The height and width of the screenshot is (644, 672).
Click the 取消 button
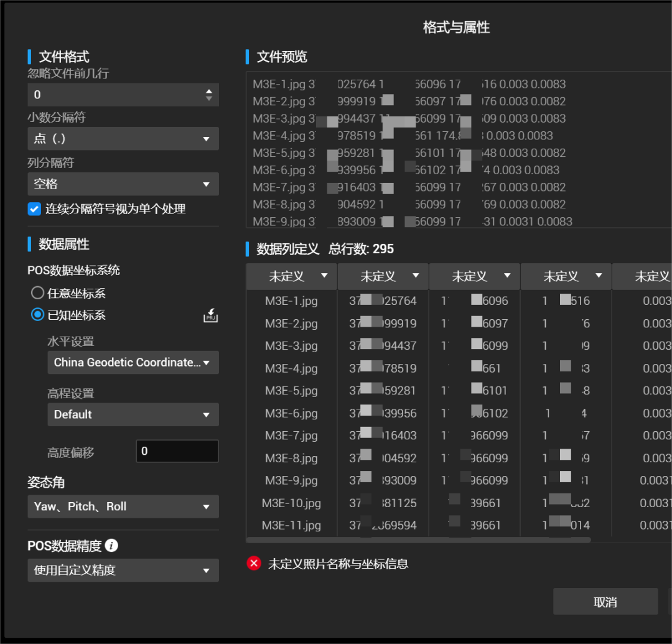(605, 602)
